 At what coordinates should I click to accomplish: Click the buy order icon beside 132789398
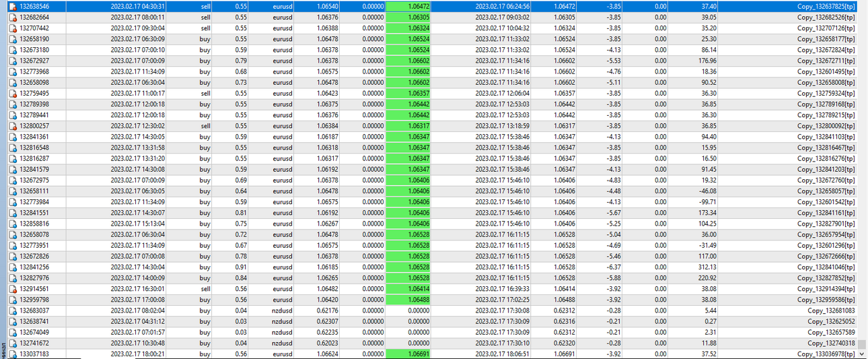(13, 104)
